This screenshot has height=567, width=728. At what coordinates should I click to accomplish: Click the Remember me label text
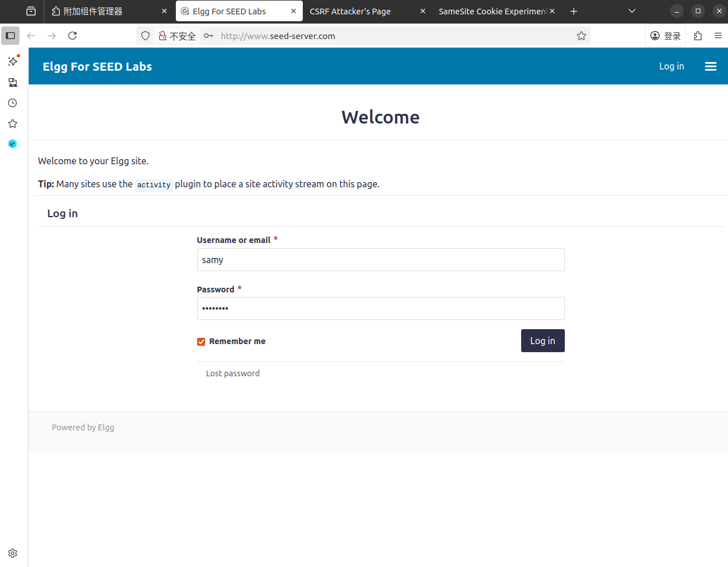pos(237,341)
